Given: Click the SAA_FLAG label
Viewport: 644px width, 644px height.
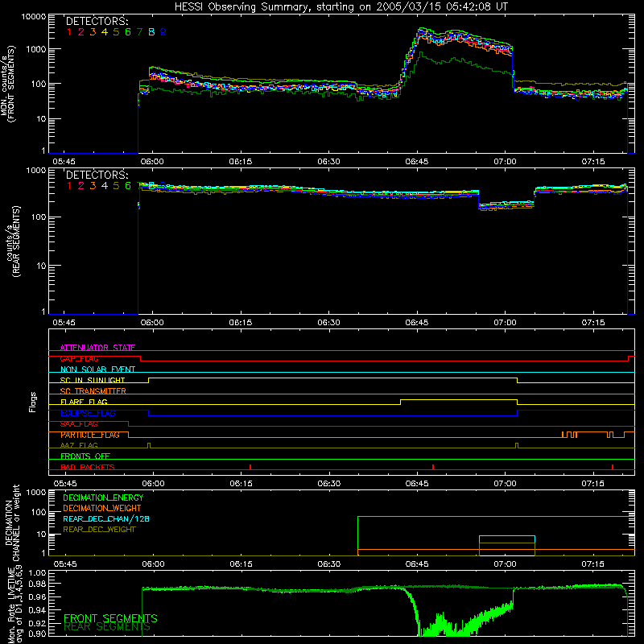Looking at the screenshot, I should [79, 424].
